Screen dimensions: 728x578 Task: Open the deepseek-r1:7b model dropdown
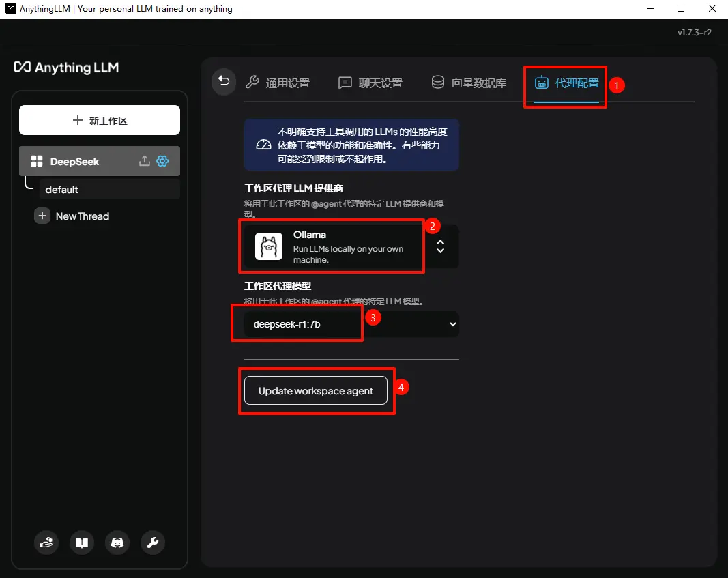pyautogui.click(x=351, y=324)
